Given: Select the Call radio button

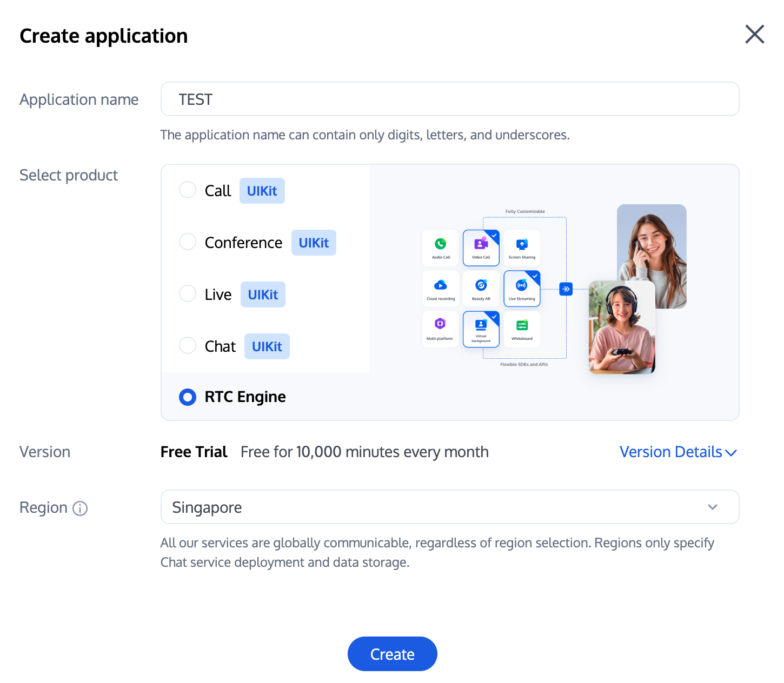Looking at the screenshot, I should pyautogui.click(x=188, y=190).
